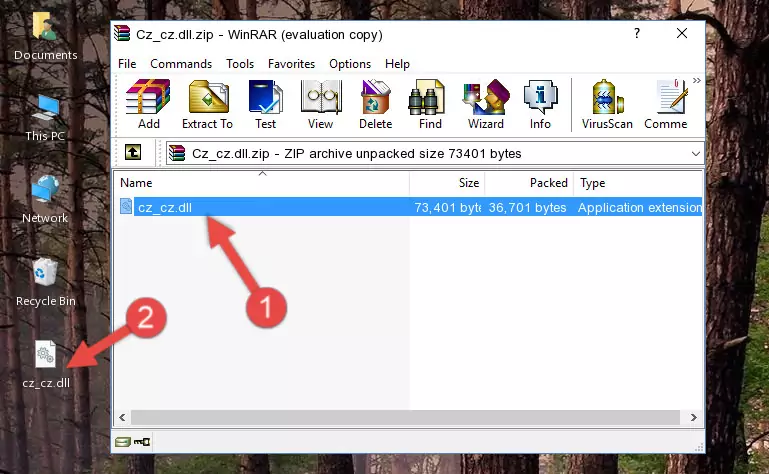Launch the Wizard tool
The height and width of the screenshot is (474, 769).
486,104
